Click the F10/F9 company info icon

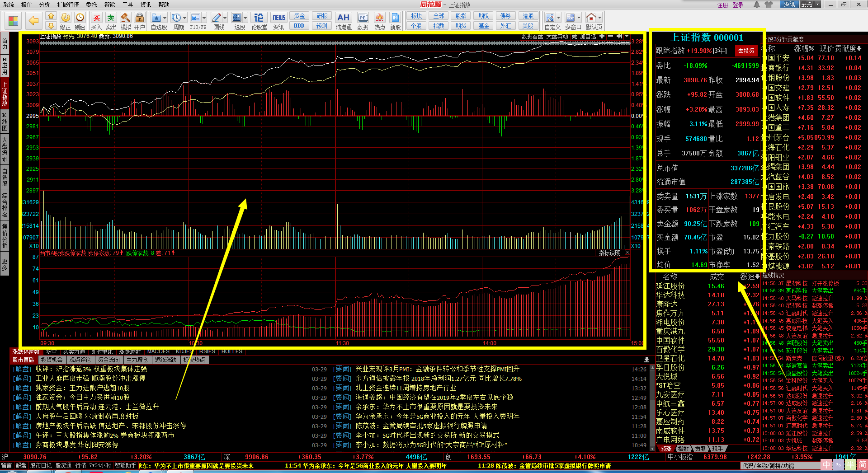[x=196, y=18]
